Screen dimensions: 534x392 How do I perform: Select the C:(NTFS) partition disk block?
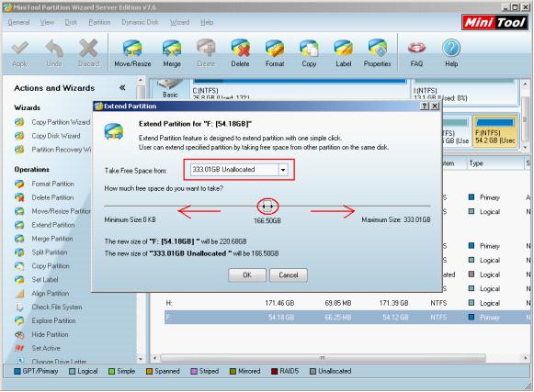point(300,89)
